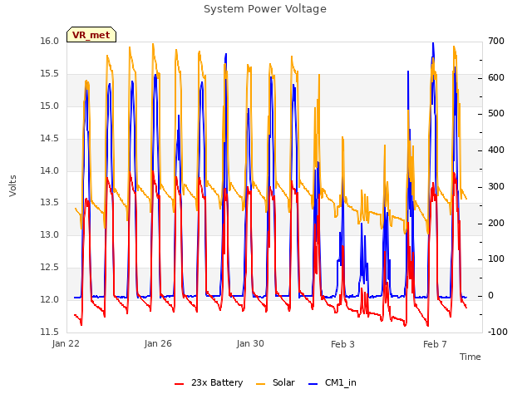Toggle the Solar legend entry
The width and height of the screenshot is (532, 399).
(275, 382)
